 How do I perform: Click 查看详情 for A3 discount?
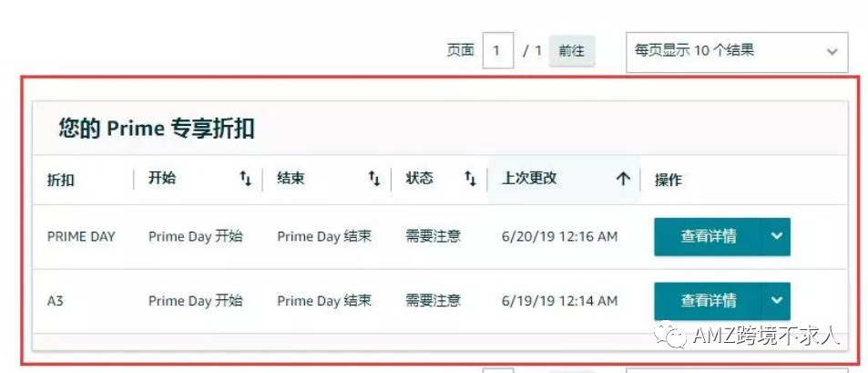(x=708, y=301)
